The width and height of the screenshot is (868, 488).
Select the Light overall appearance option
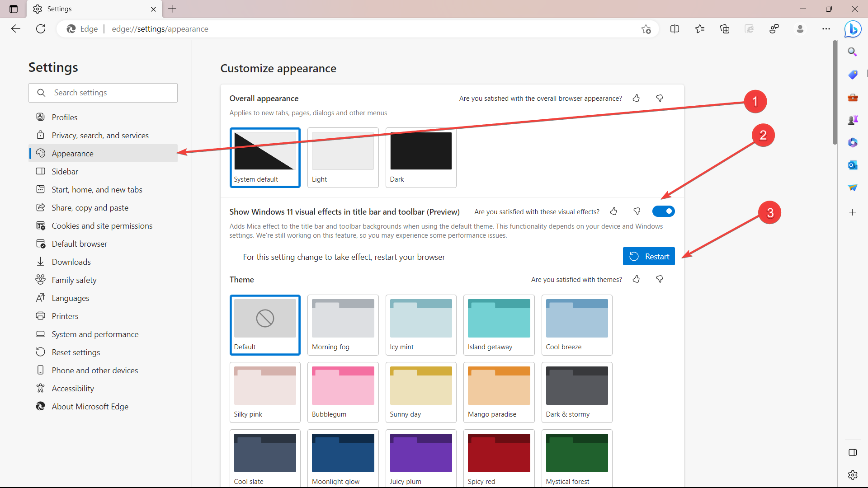tap(343, 157)
